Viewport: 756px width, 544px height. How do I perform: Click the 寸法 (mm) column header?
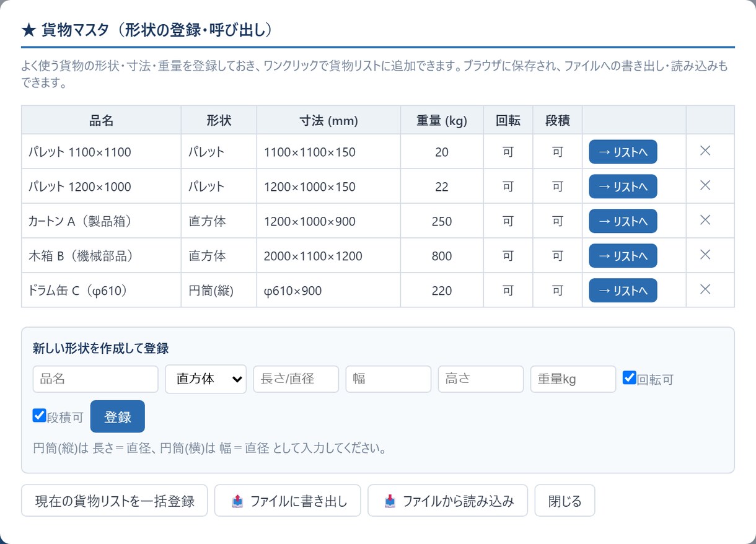coord(328,120)
